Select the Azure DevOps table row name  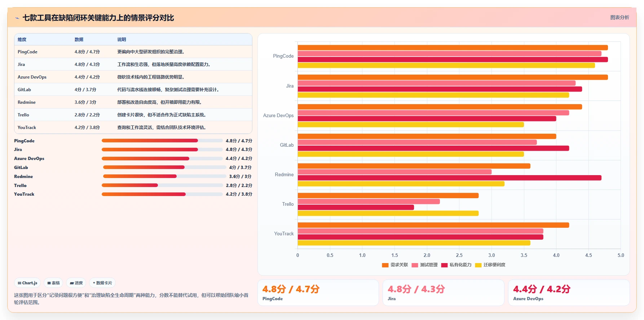coord(32,77)
